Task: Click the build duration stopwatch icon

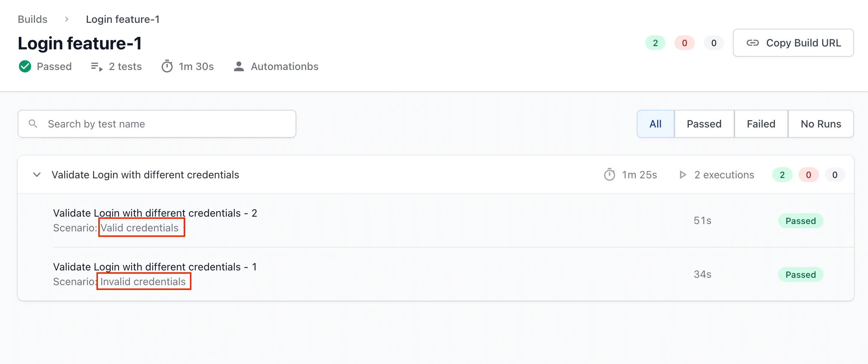Action: point(167,67)
